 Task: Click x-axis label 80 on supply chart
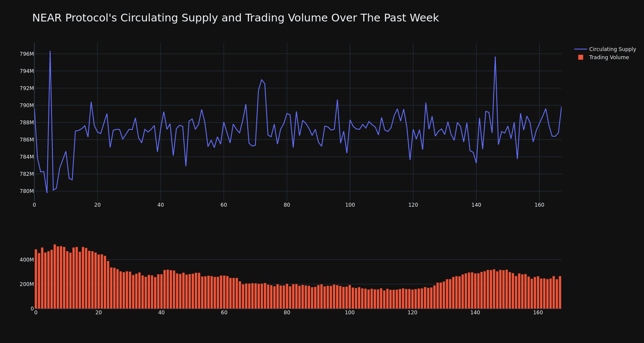(x=287, y=205)
